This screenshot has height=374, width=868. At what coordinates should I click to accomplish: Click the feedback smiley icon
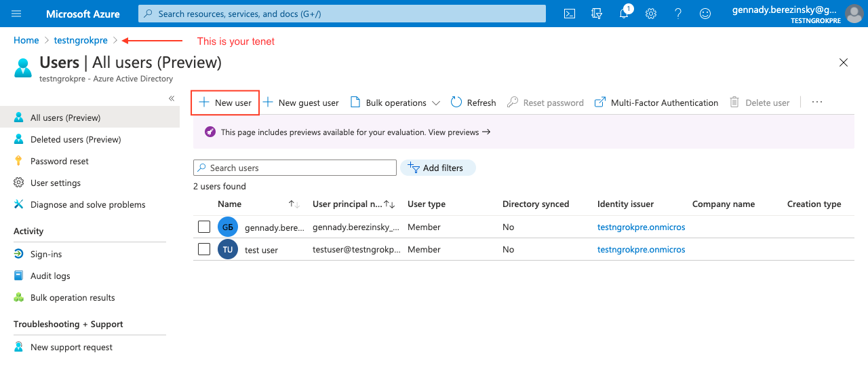click(705, 14)
